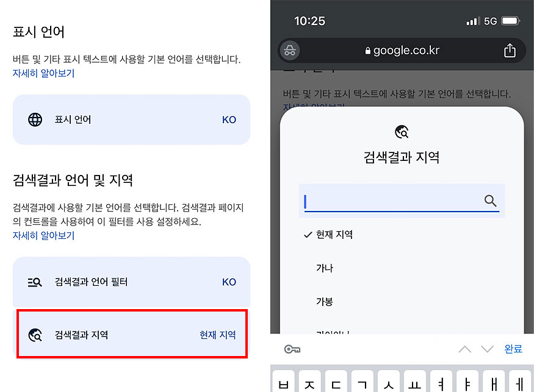Tap the ㅅ key on the keyboard
534x392 pixels.
point(389,382)
